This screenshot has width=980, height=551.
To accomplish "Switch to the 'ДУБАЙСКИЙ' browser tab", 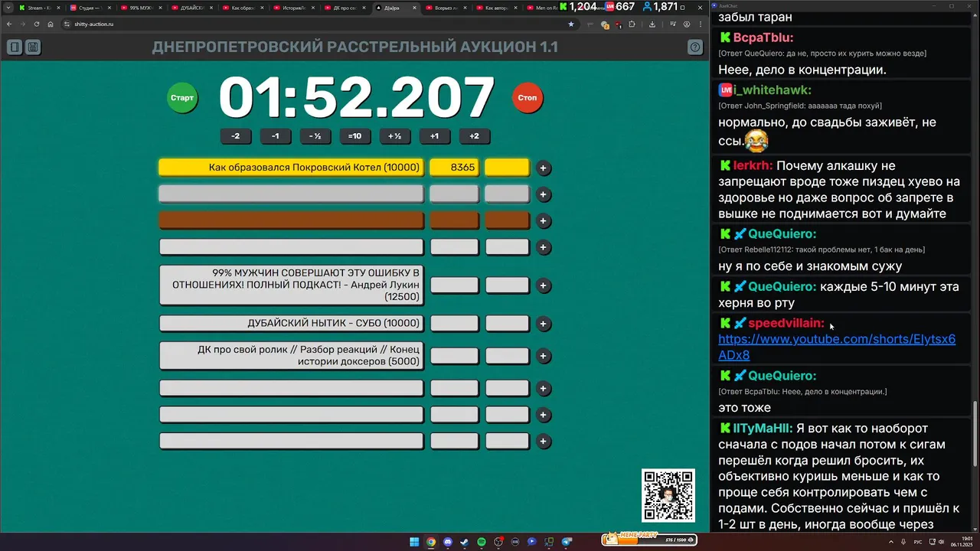I will [191, 8].
